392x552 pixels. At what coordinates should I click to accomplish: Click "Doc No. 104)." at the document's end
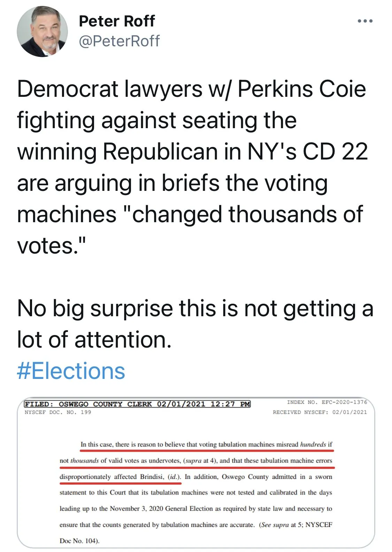pyautogui.click(x=79, y=541)
